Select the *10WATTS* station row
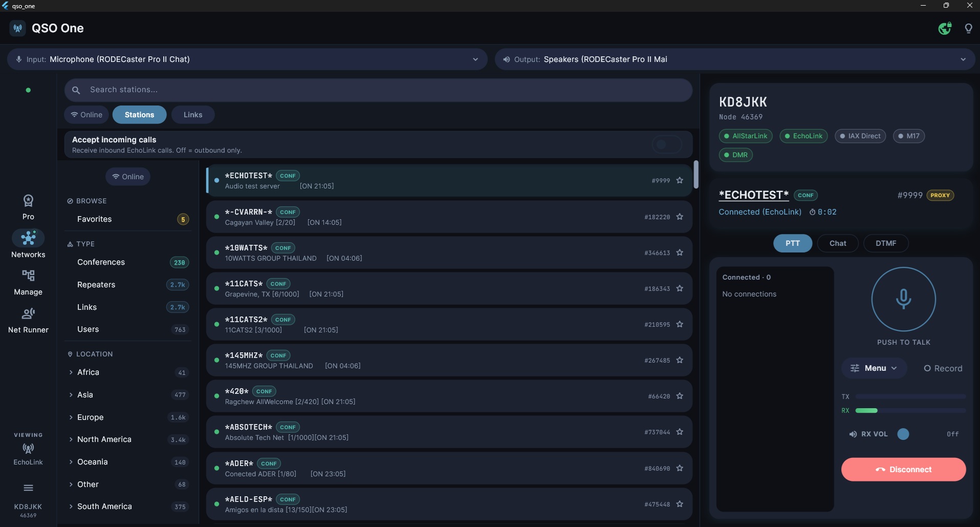The image size is (980, 527). pyautogui.click(x=449, y=252)
